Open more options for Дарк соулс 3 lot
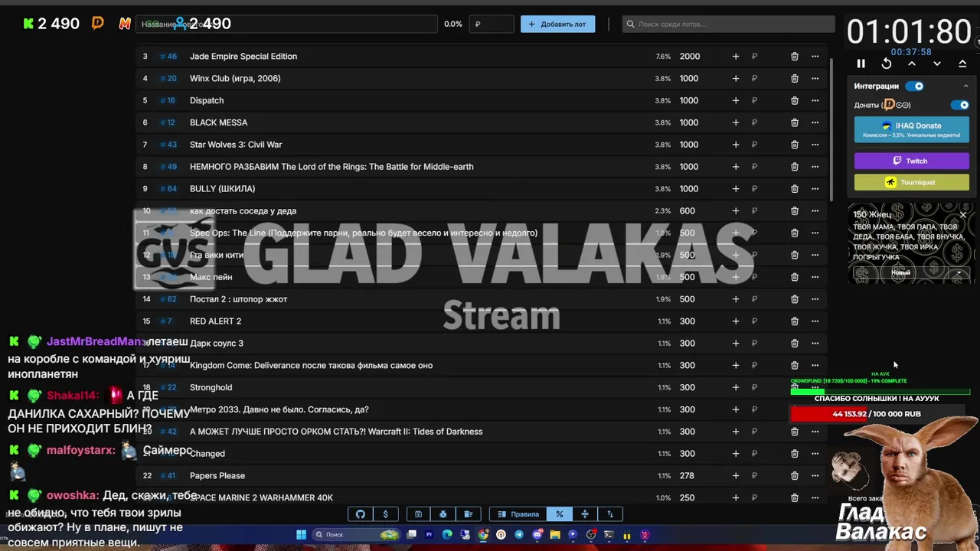 point(815,344)
